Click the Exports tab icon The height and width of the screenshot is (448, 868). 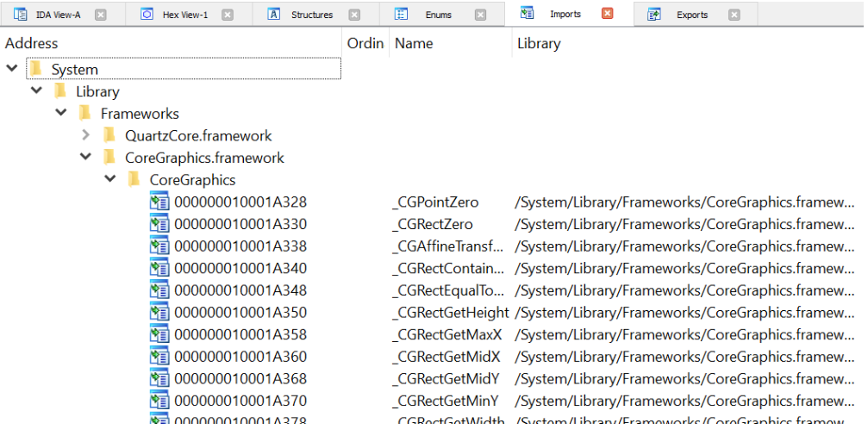[653, 15]
